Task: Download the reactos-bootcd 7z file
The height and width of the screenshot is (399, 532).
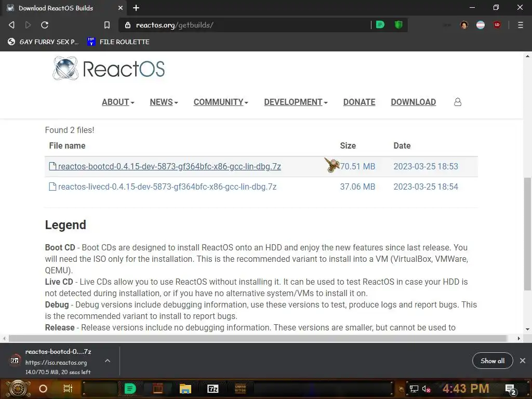Action: 169,166
